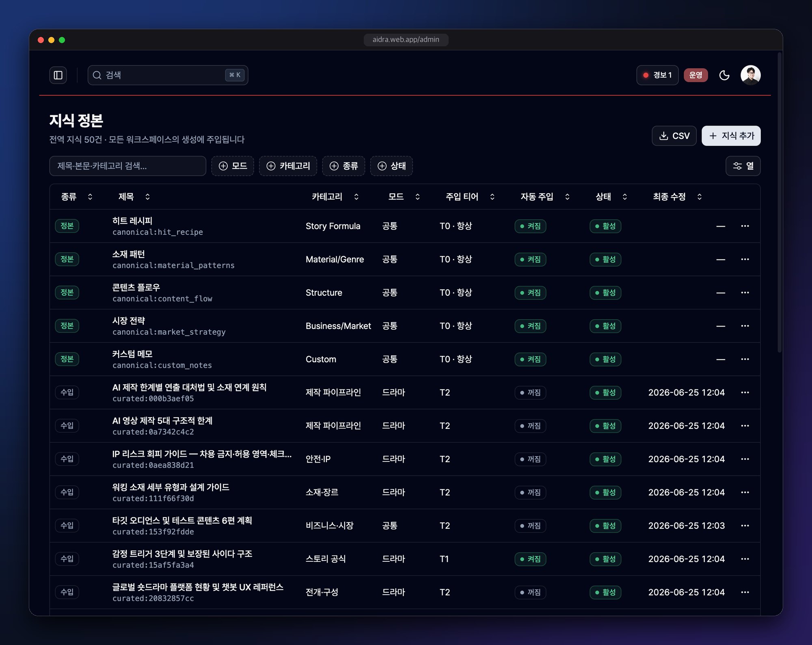Open the 카테고리 filter dropdown
This screenshot has height=645, width=812.
[288, 166]
